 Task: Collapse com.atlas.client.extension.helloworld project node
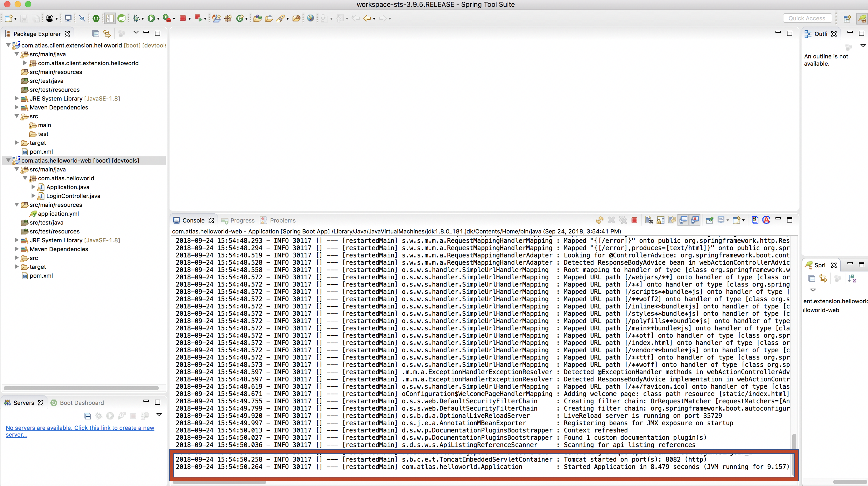pos(8,45)
